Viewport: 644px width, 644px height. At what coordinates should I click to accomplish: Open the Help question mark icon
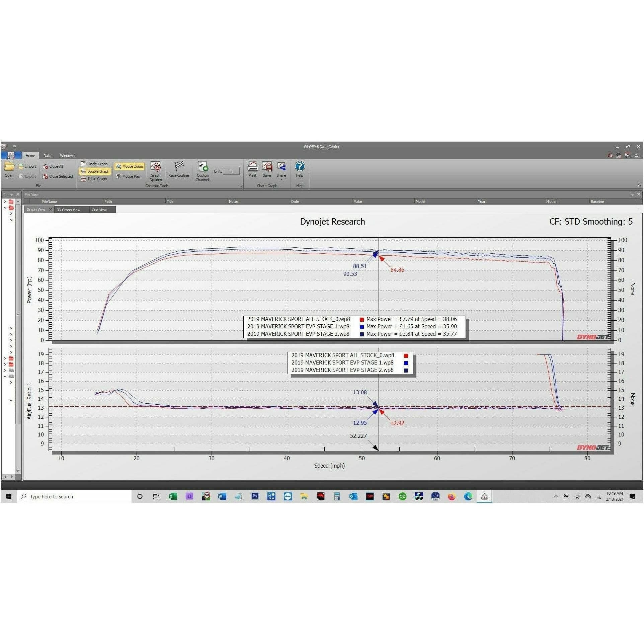pos(300,166)
